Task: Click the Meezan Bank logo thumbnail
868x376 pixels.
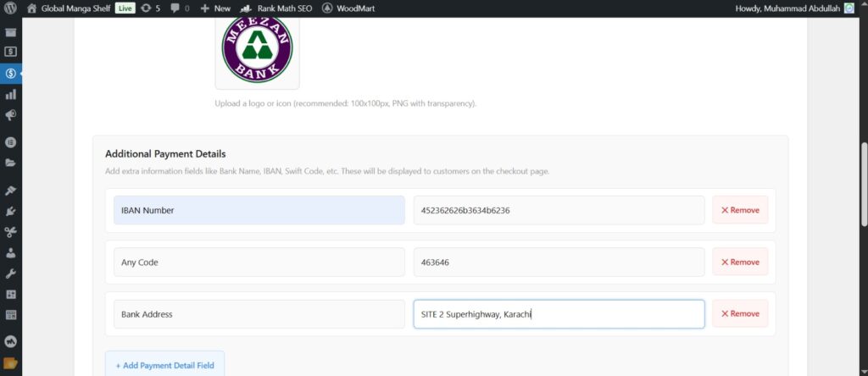Action: pyautogui.click(x=258, y=49)
